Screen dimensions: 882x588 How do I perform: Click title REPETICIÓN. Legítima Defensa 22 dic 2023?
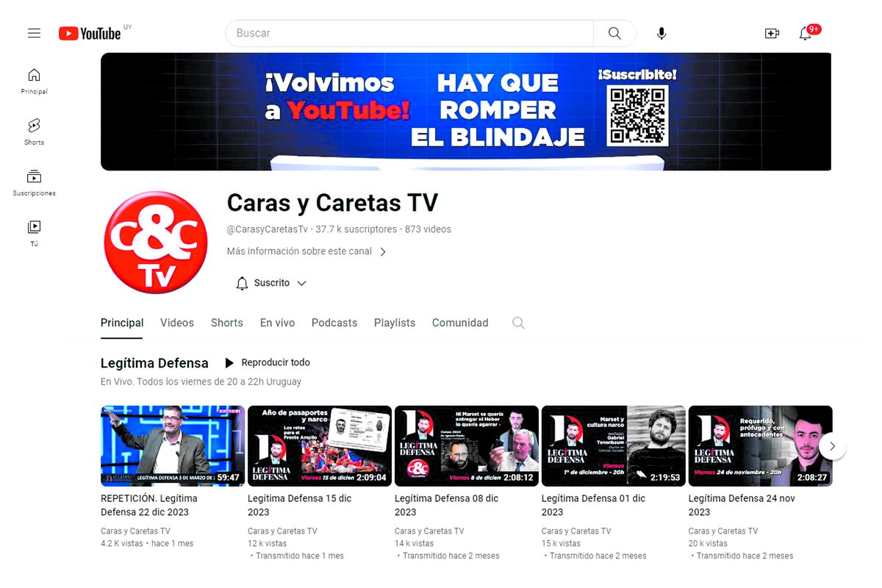coord(149,505)
